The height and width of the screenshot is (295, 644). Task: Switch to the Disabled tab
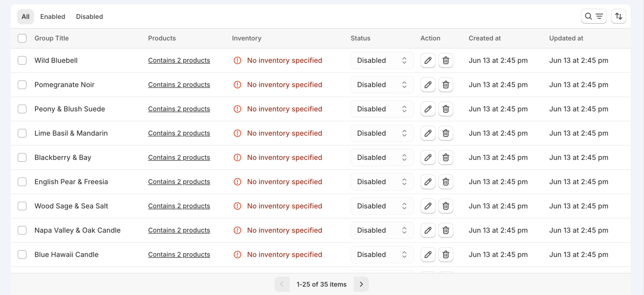[89, 16]
